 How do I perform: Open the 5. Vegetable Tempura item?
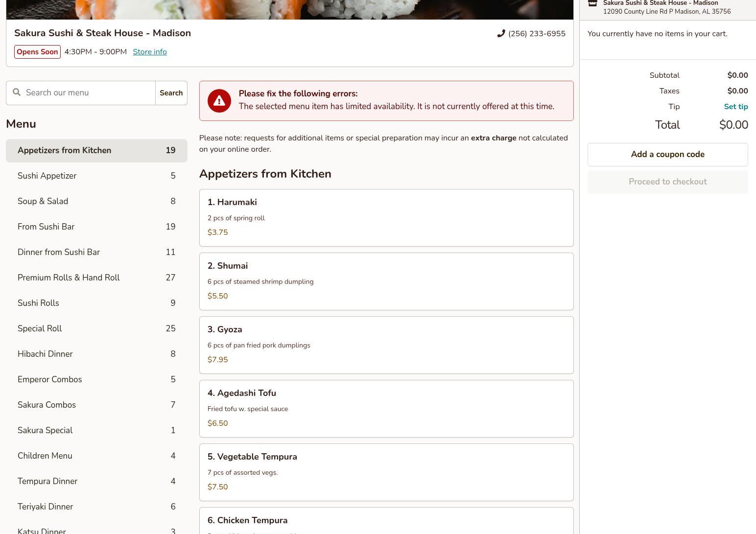[x=386, y=472]
